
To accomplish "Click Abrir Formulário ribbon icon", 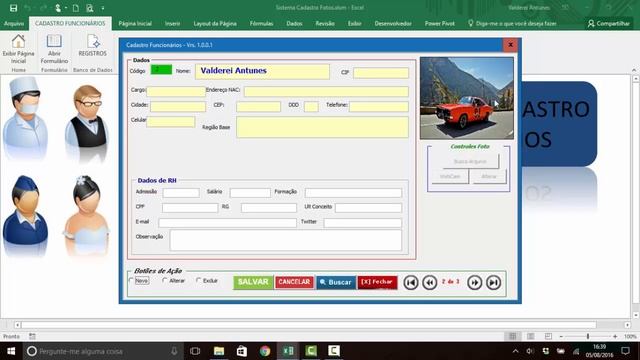I will point(54,49).
